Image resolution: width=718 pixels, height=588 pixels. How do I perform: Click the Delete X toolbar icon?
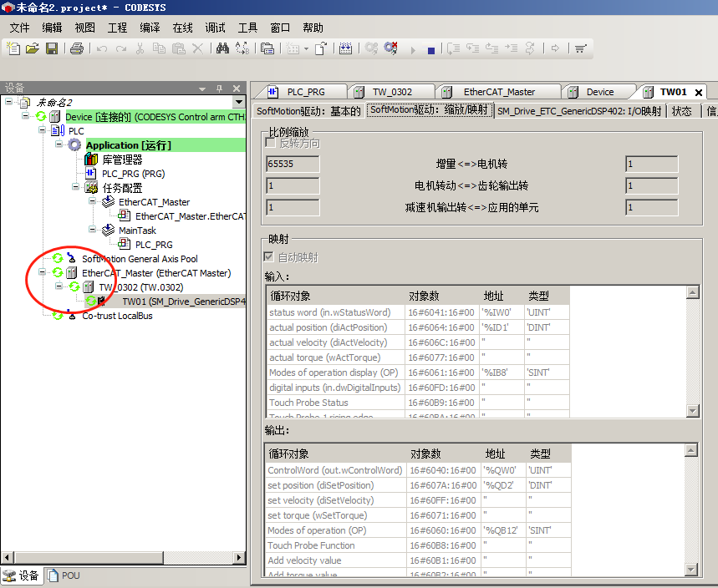click(197, 48)
